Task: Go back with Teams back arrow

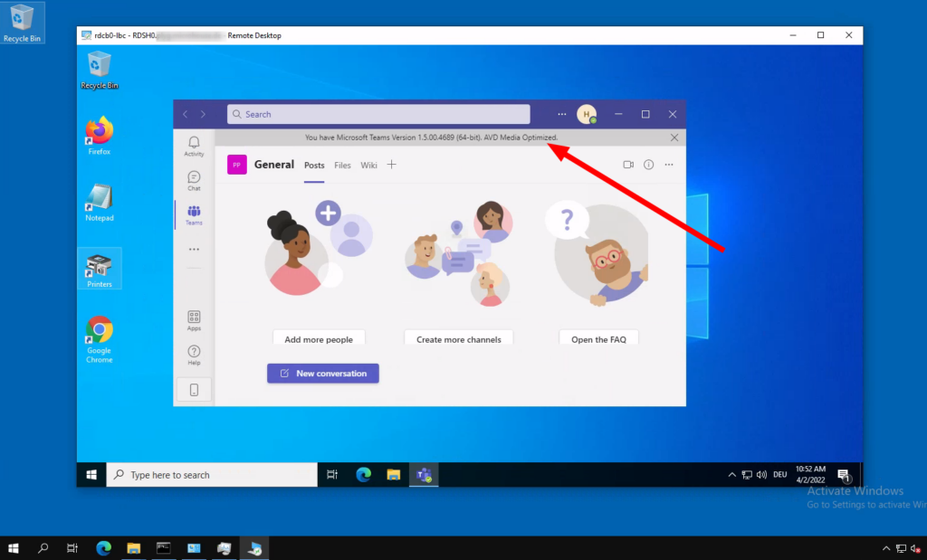Action: tap(185, 114)
